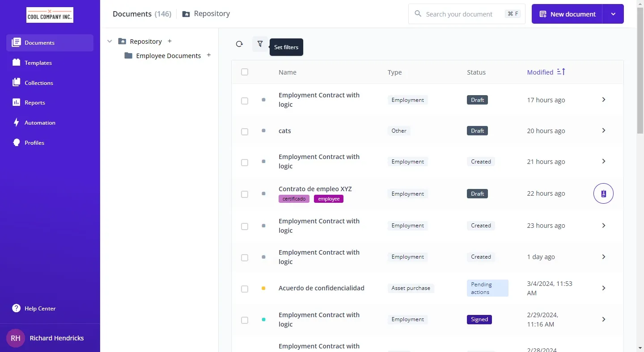Click the New document button

click(x=567, y=14)
